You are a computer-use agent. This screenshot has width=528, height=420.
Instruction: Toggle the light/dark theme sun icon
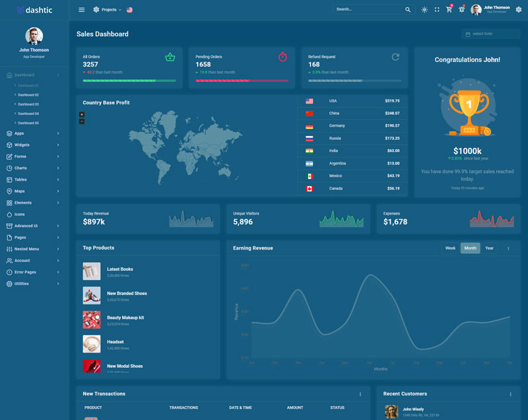tap(424, 10)
